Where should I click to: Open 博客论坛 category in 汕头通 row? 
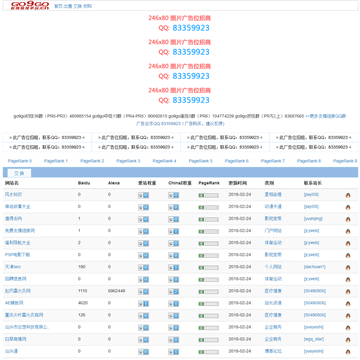(273, 351)
